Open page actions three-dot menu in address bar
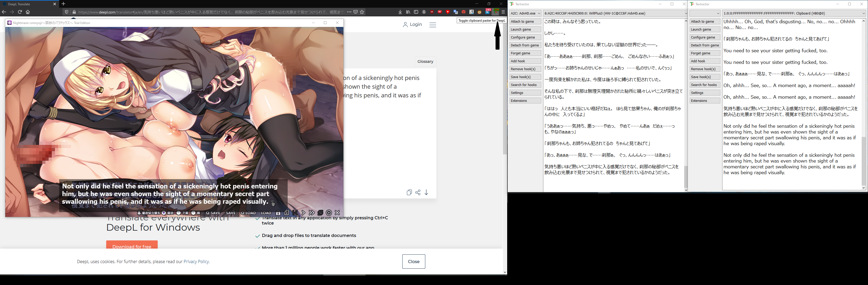This screenshot has width=868, height=285. coord(349,12)
